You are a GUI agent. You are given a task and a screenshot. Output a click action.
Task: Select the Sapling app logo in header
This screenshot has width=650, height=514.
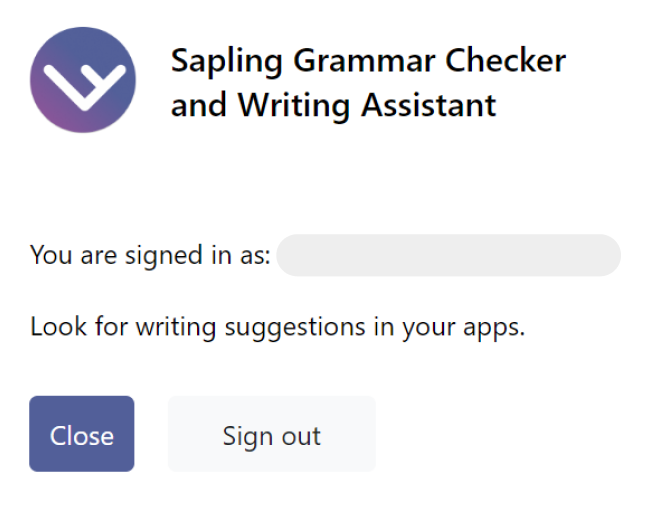[83, 80]
